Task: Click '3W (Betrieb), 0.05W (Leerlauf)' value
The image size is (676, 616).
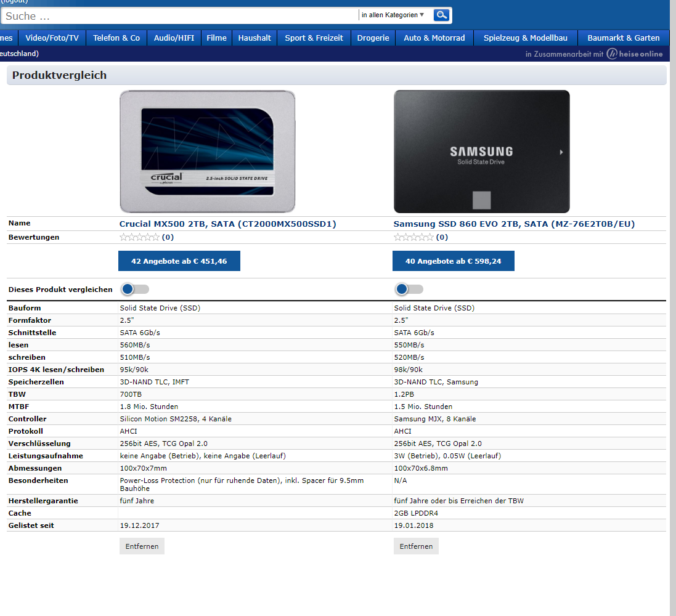Action: click(x=447, y=456)
